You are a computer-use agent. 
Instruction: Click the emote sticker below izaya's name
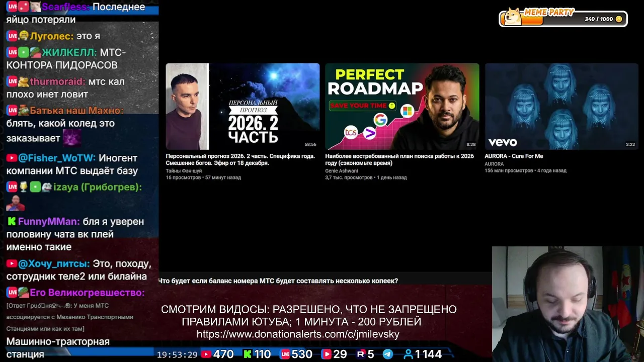coord(15,203)
